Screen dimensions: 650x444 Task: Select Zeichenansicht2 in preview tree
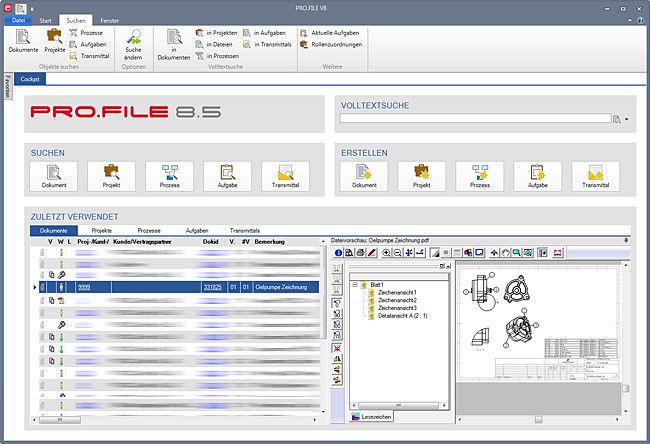(397, 300)
